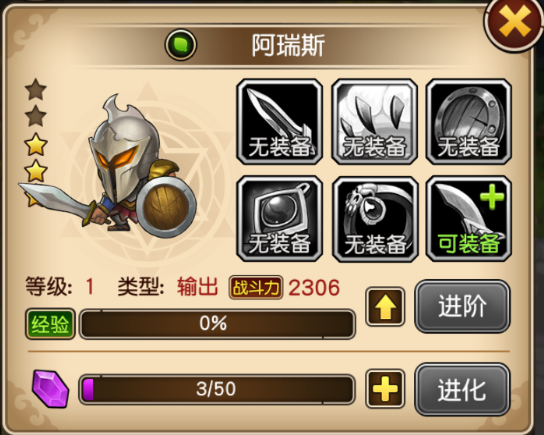Tap the 战斗力 combat power badge
Image resolution: width=544 pixels, height=435 pixels.
[x=256, y=288]
